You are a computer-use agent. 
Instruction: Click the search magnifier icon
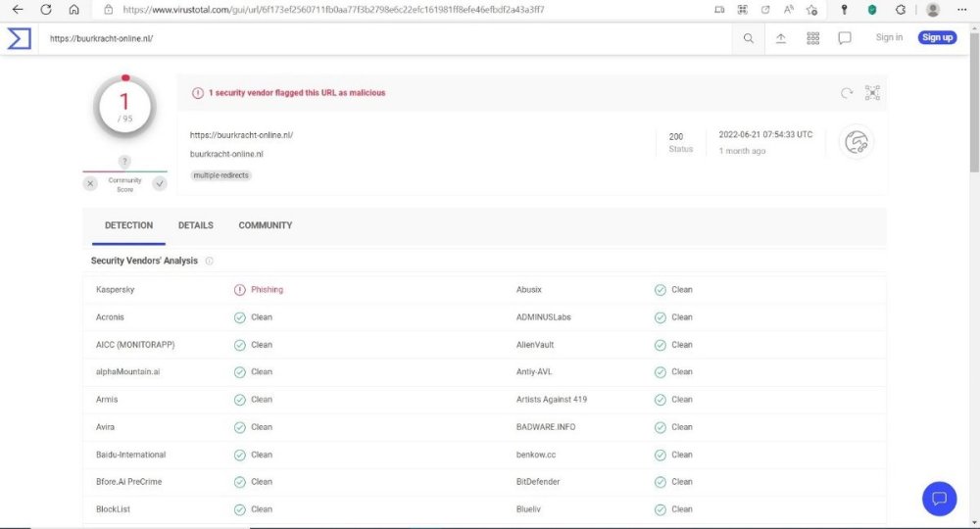pos(749,38)
